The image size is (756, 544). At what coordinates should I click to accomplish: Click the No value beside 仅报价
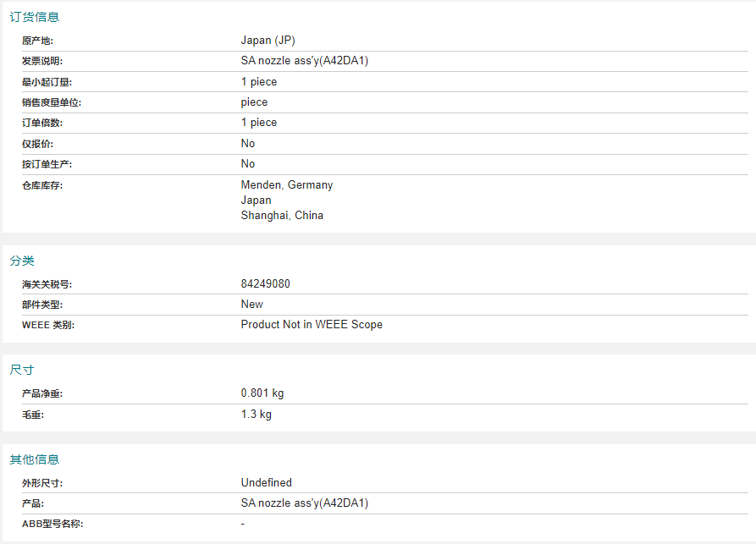pyautogui.click(x=248, y=144)
